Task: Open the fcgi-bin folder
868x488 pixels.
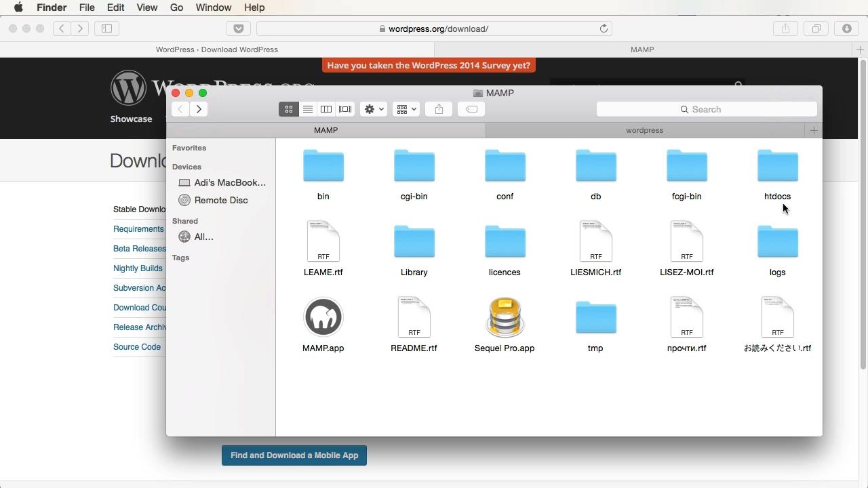Action: coord(687,167)
